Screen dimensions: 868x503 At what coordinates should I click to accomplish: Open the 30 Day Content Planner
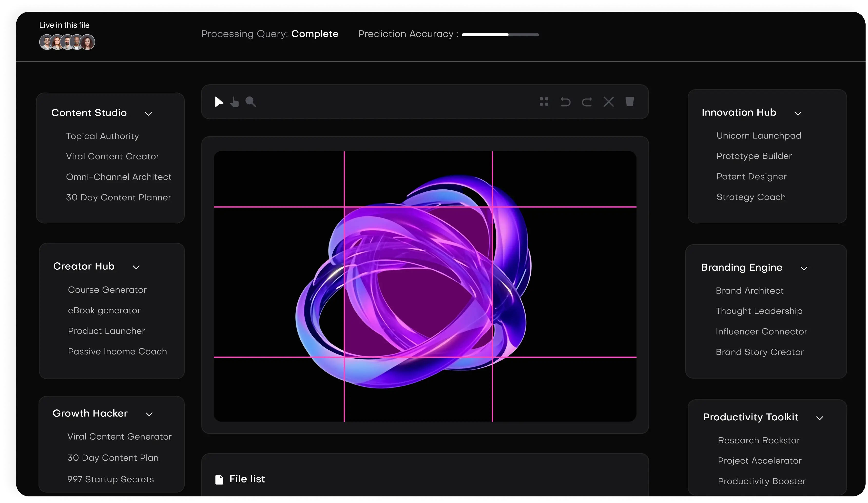coord(118,197)
